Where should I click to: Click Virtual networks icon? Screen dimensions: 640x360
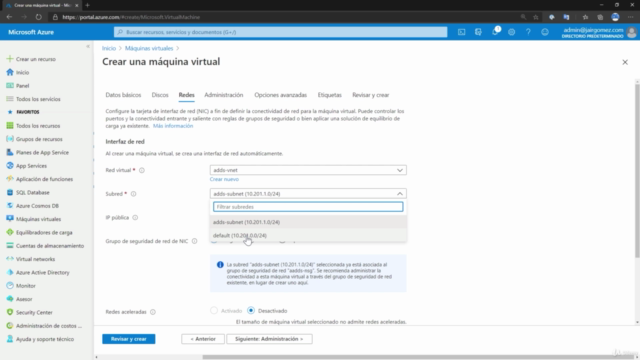[10, 259]
